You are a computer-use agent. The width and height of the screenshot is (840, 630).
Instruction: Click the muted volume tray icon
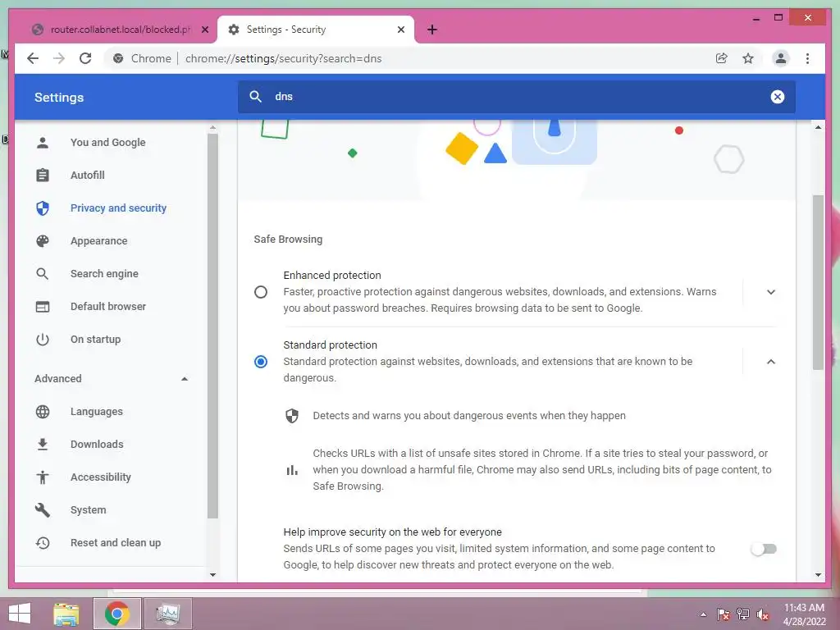(763, 614)
